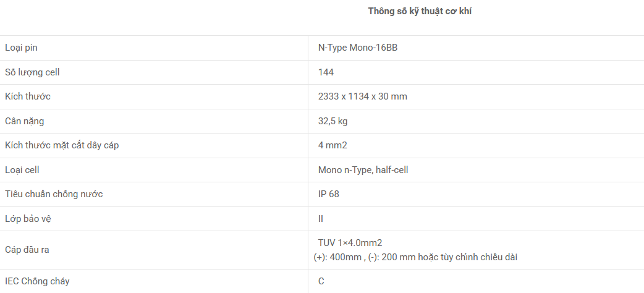Click the "TUV 1×4.0mm2" output cable text

[x=354, y=243]
